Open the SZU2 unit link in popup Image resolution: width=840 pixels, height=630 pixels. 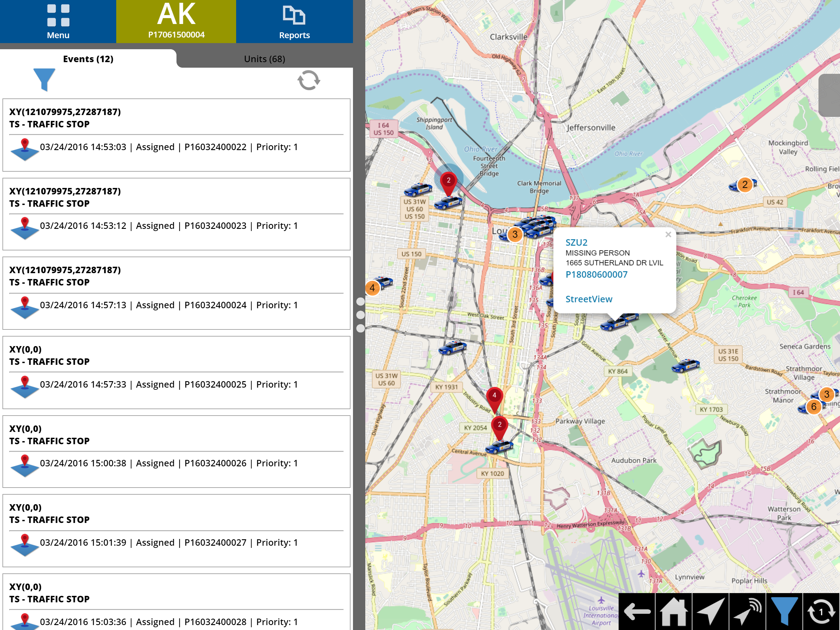pos(577,242)
